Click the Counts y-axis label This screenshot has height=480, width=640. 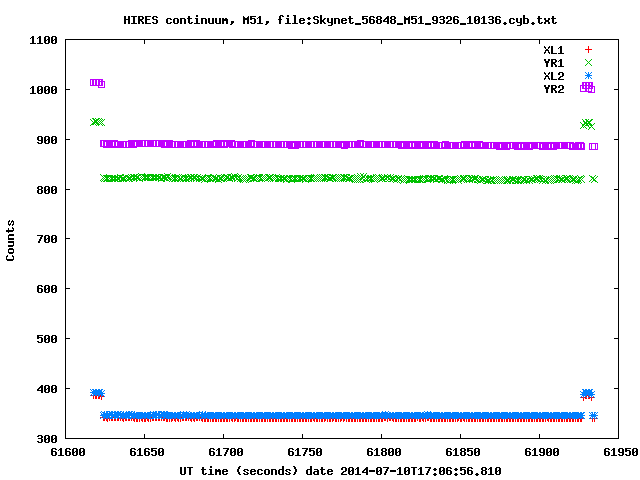tap(10, 240)
